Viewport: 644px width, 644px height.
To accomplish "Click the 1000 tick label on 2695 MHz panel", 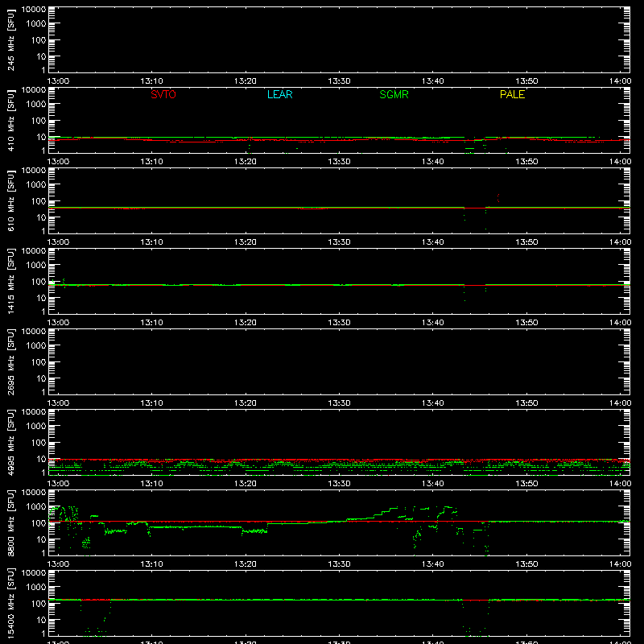I will [x=36, y=345].
